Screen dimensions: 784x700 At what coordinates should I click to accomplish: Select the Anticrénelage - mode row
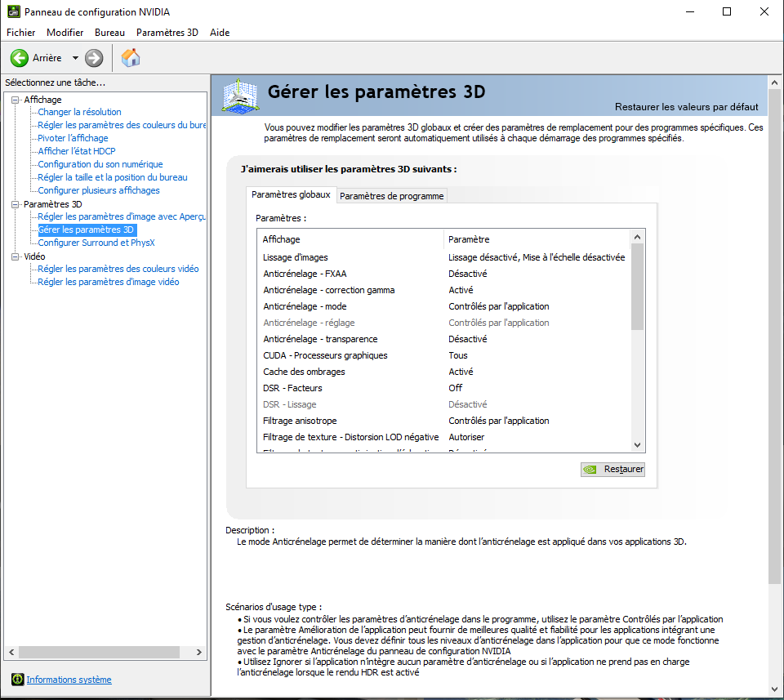444,306
